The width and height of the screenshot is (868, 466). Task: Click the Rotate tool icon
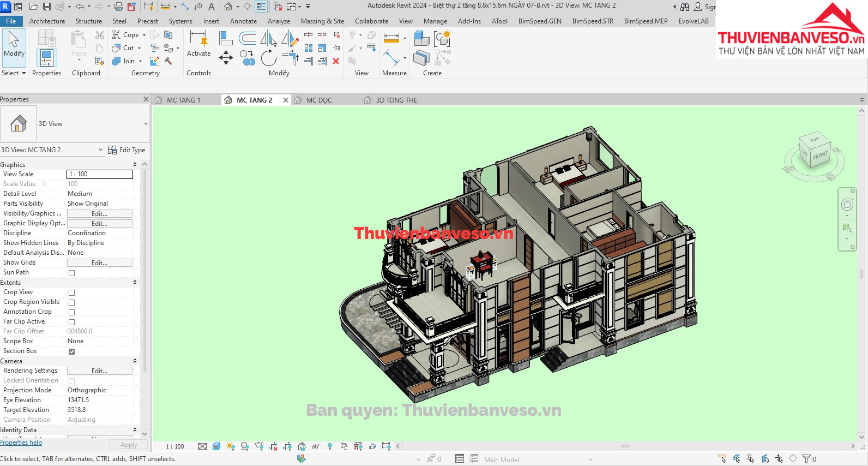click(x=268, y=58)
